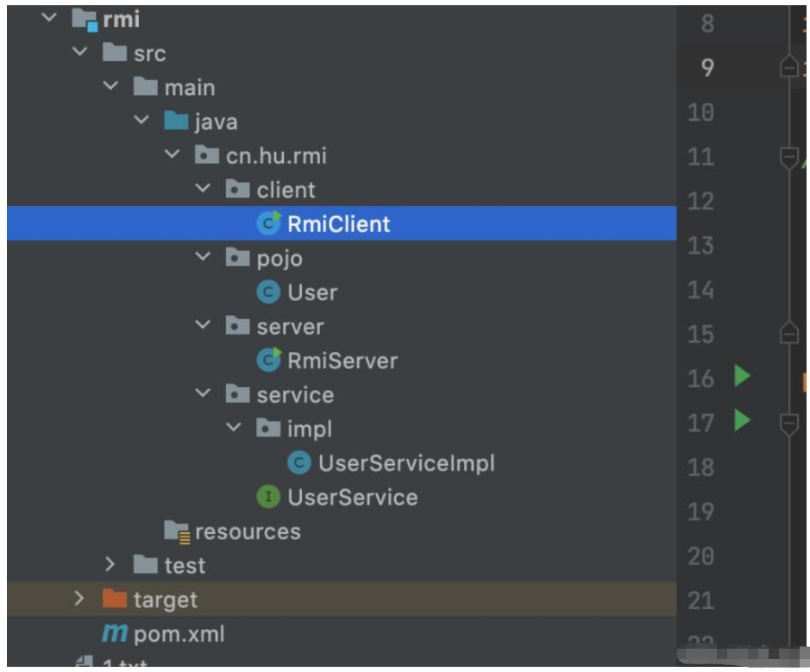Toggle the code fold marker on line 9
This screenshot has height=672, width=810.
[x=788, y=66]
